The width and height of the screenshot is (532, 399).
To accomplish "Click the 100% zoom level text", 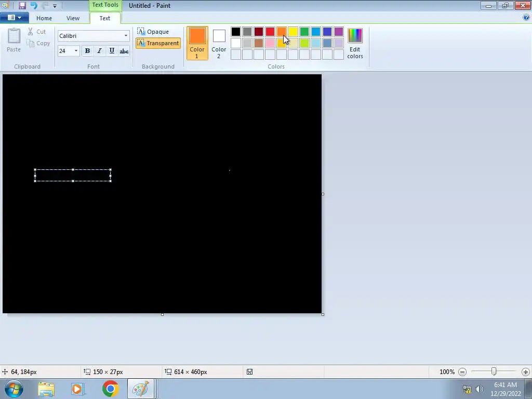I will pyautogui.click(x=447, y=372).
